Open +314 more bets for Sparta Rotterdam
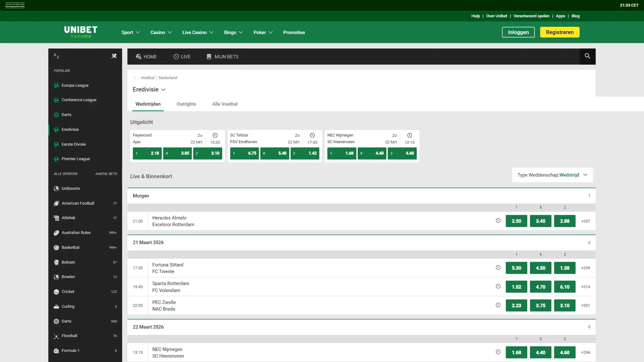644x362 pixels. click(585, 287)
